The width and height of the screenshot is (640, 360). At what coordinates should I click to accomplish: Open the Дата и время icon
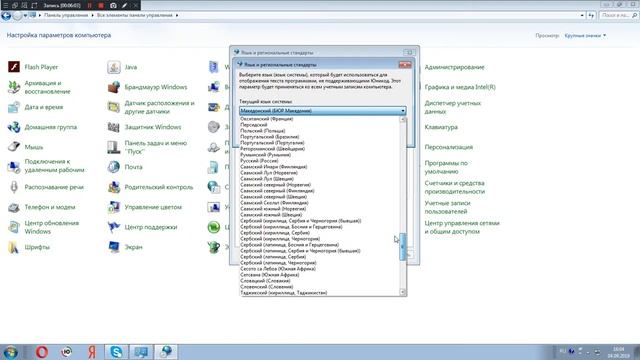tap(14, 107)
